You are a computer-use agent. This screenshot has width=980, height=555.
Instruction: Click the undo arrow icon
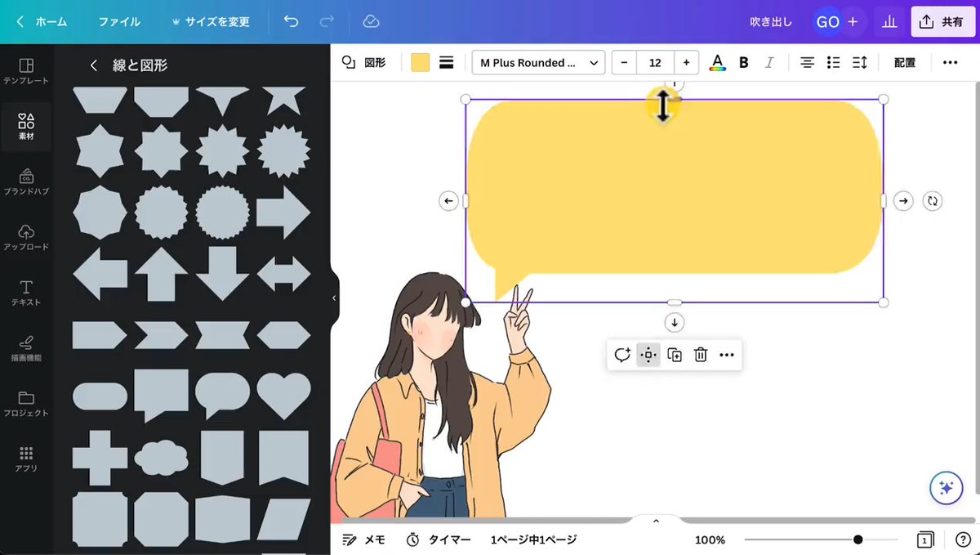(x=291, y=22)
